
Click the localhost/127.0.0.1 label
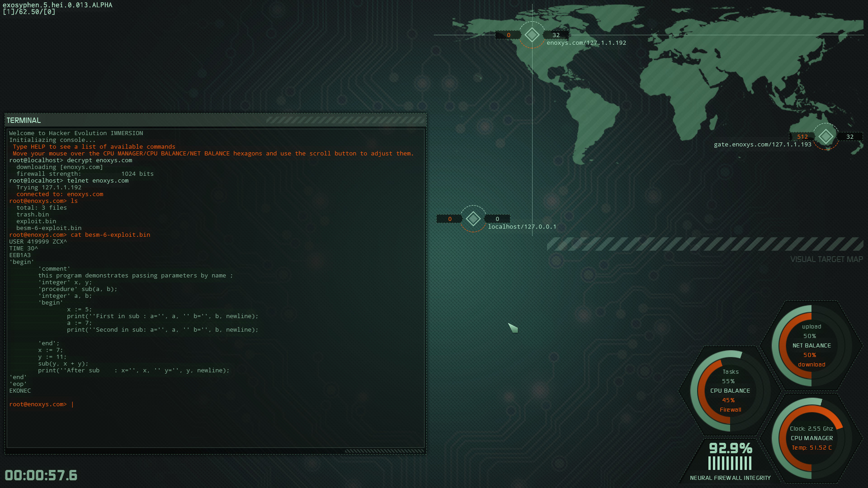pos(522,227)
